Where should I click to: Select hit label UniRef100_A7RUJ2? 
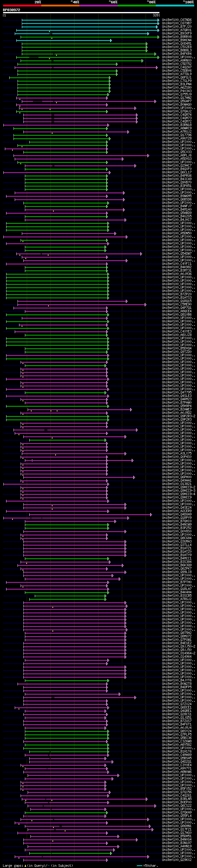[x=176, y=132]
